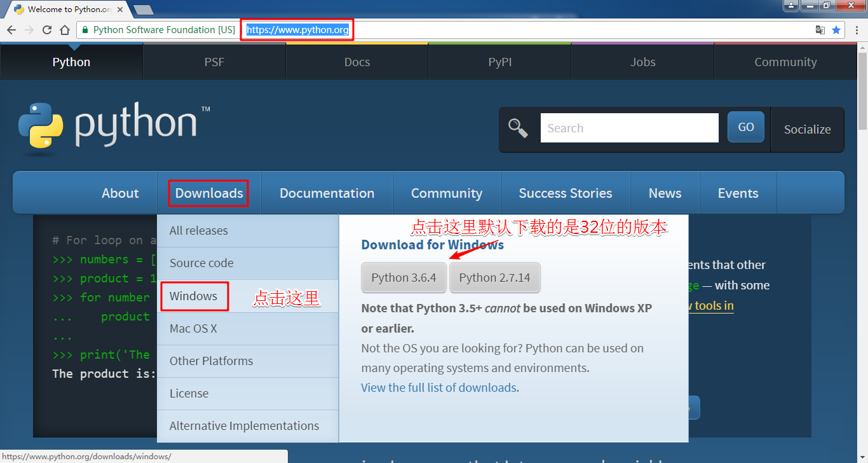Open the Community item in main navigation bar
This screenshot has height=463, width=868.
(447, 193)
